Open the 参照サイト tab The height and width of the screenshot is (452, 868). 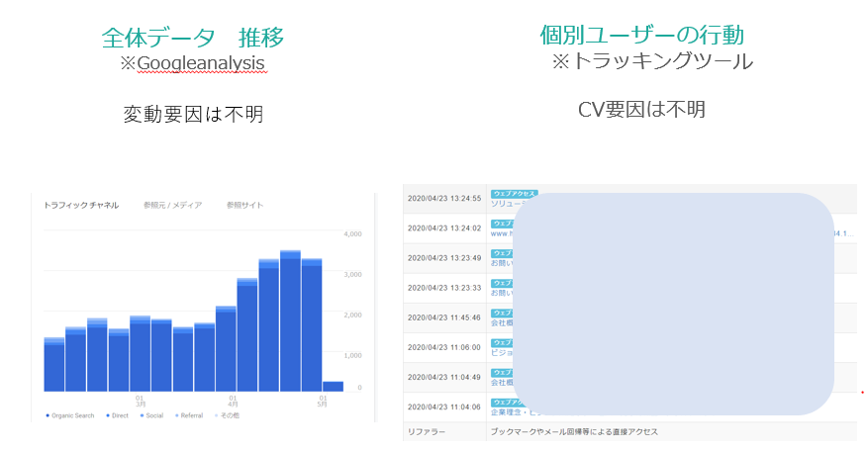tap(244, 205)
